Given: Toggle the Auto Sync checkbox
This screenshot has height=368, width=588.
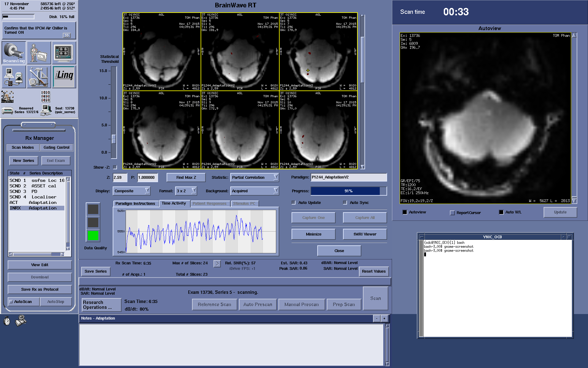Looking at the screenshot, I should pos(345,202).
